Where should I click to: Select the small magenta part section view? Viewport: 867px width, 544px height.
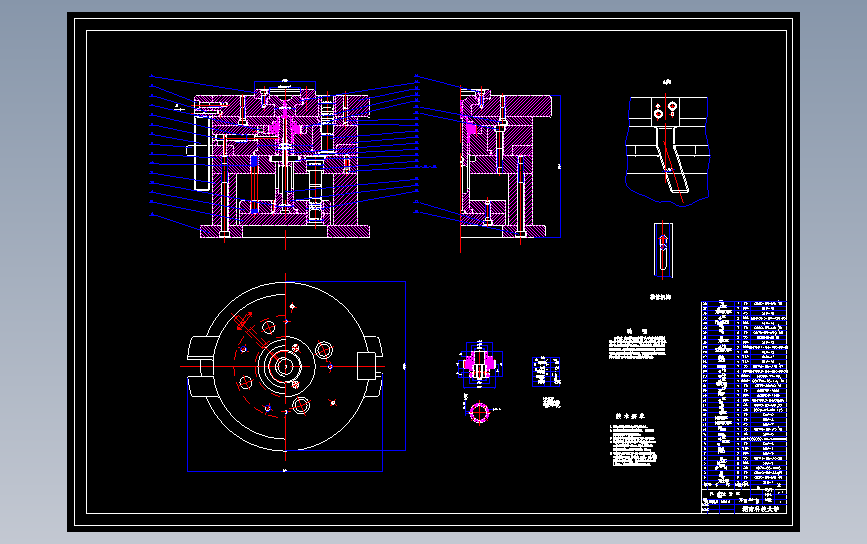point(479,365)
